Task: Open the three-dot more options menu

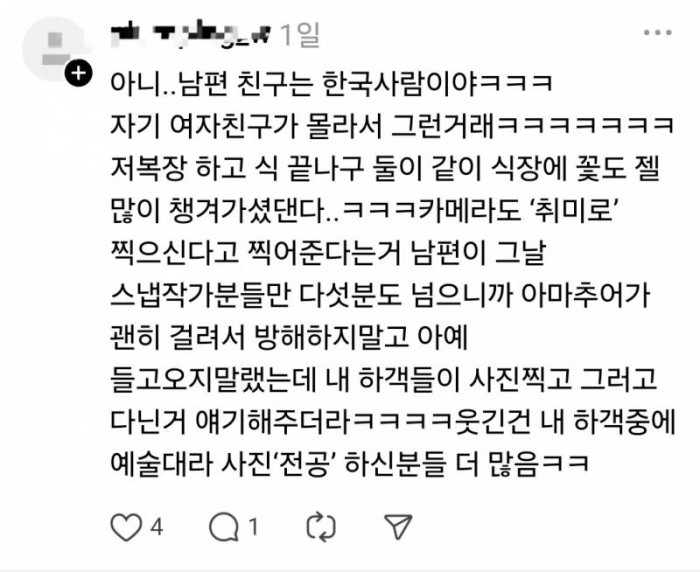Action: (658, 33)
